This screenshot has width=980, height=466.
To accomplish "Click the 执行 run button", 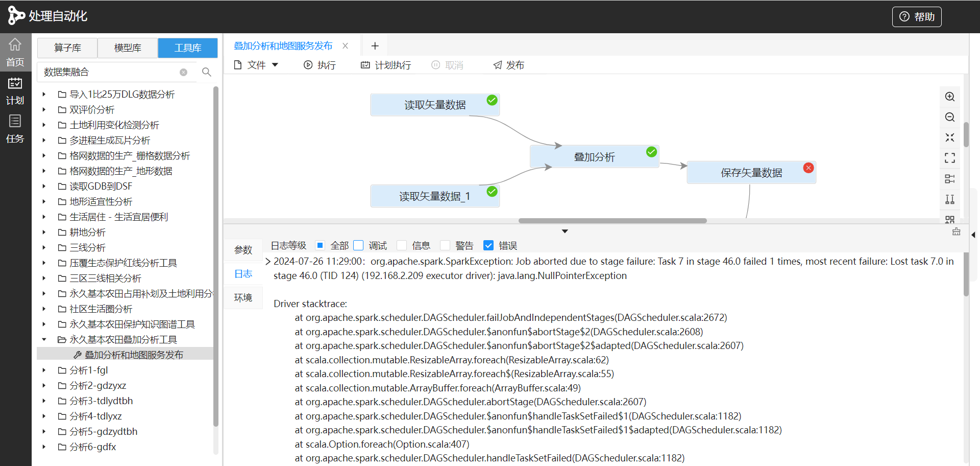I will coord(320,65).
